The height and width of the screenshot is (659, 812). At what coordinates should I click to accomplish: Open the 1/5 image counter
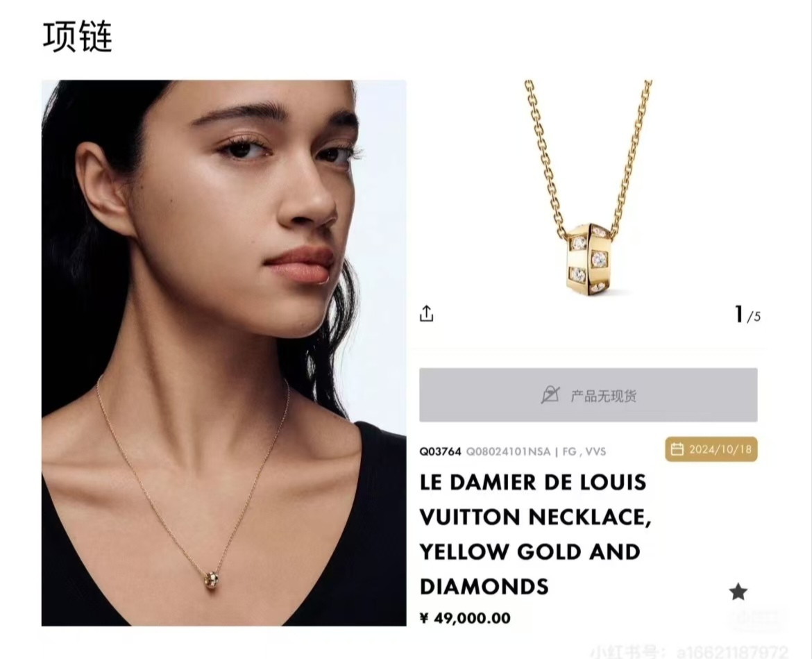coord(747,315)
